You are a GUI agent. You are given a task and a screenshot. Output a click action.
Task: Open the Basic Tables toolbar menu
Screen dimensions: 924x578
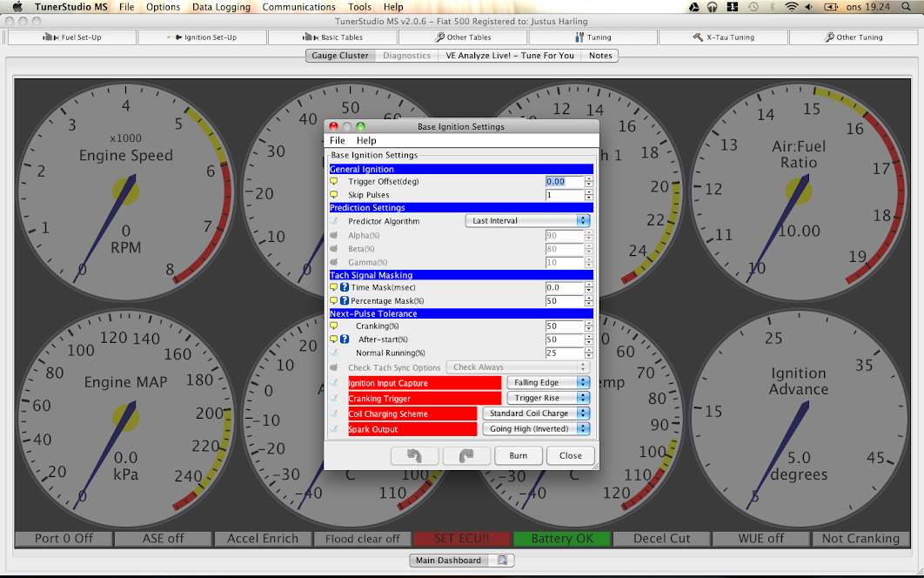tap(333, 37)
